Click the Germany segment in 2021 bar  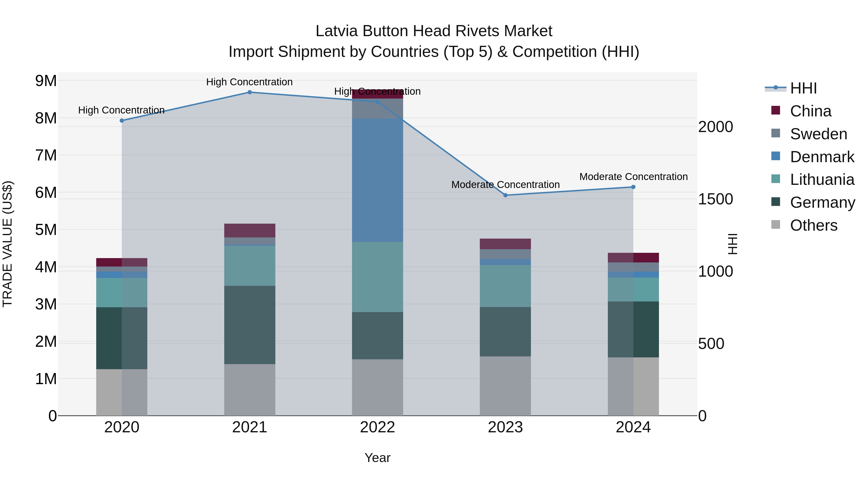tap(250, 325)
